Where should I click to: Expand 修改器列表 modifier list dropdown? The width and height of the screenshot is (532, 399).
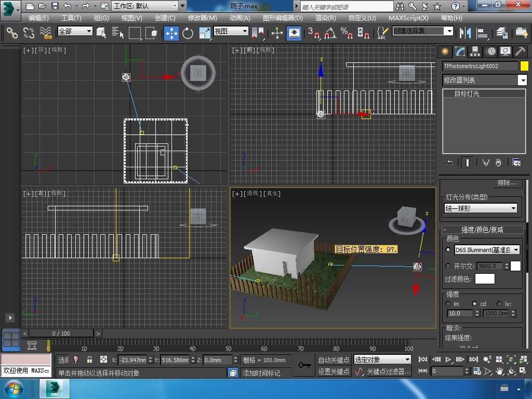(x=485, y=80)
